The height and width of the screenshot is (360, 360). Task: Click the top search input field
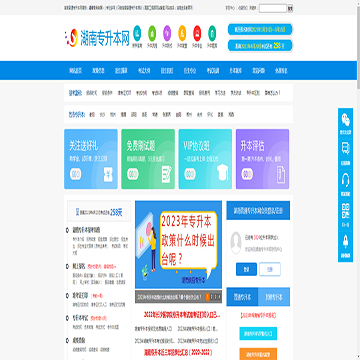[273, 8]
